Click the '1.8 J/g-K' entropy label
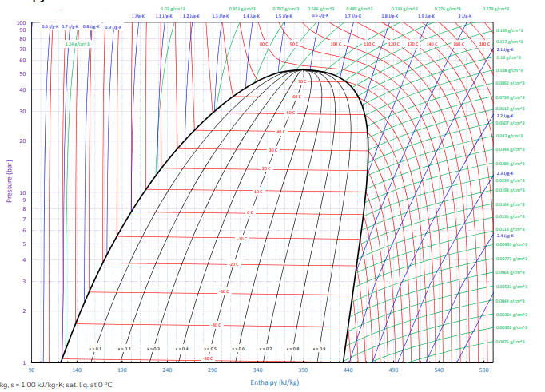The height and width of the screenshot is (392, 545). [x=390, y=16]
